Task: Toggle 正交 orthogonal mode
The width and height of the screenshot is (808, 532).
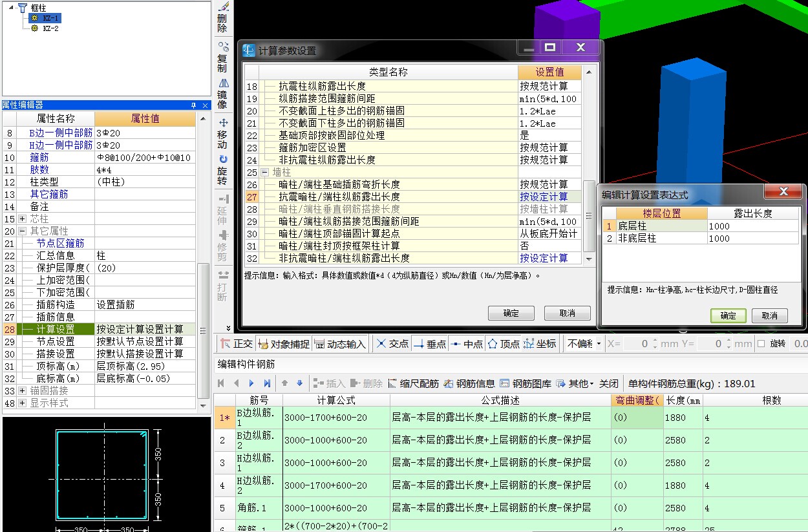Action: coord(237,344)
